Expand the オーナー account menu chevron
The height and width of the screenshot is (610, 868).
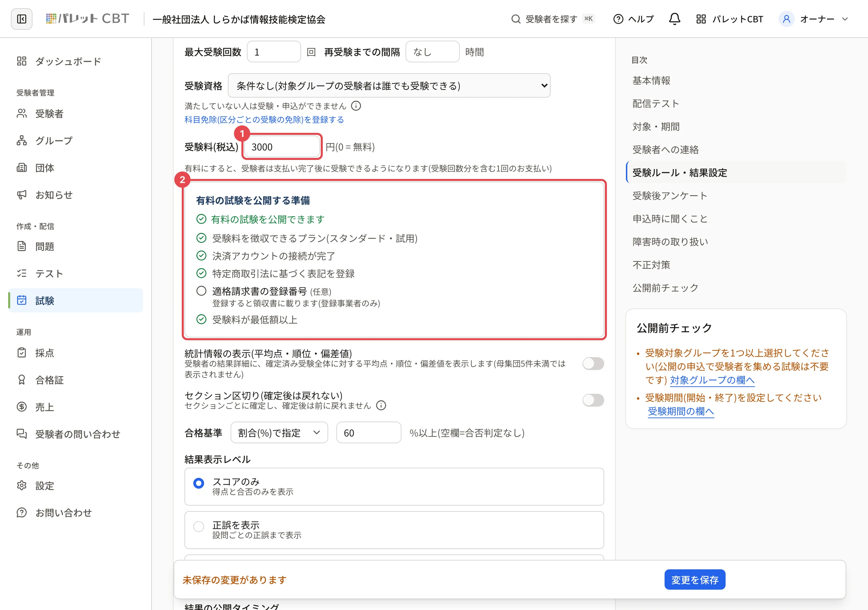(x=845, y=19)
